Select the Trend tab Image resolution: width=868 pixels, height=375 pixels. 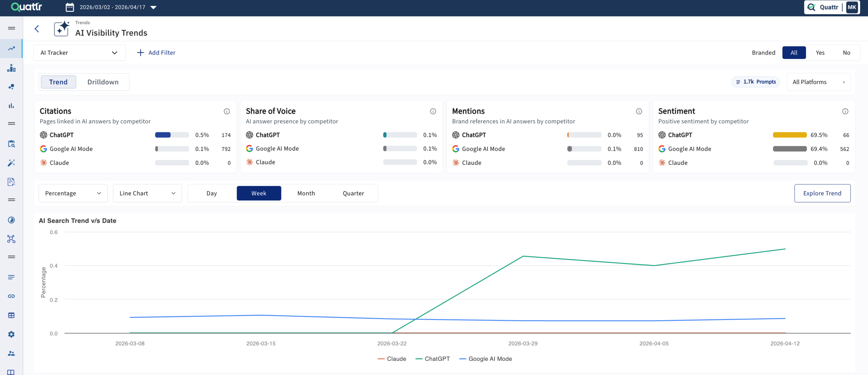[x=58, y=82]
